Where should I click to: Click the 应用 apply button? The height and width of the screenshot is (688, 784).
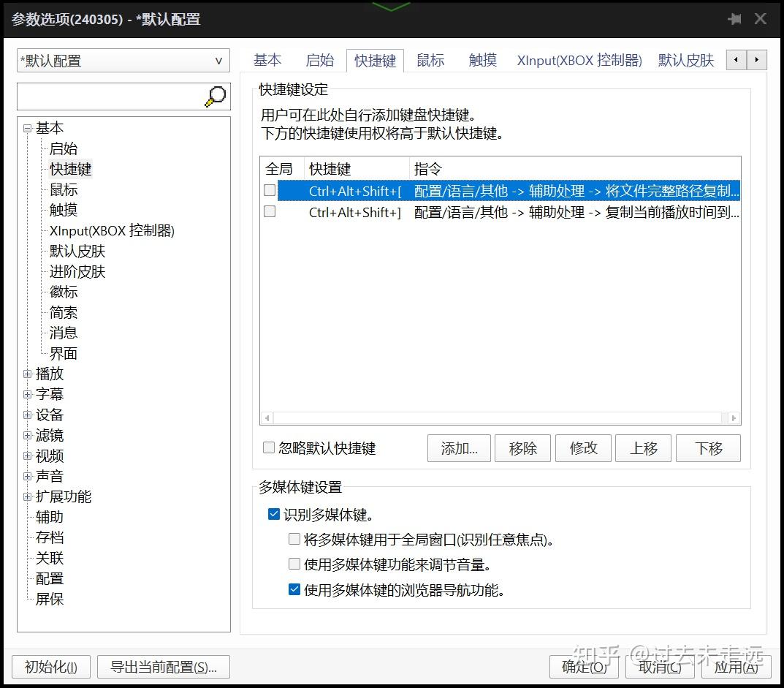736,666
